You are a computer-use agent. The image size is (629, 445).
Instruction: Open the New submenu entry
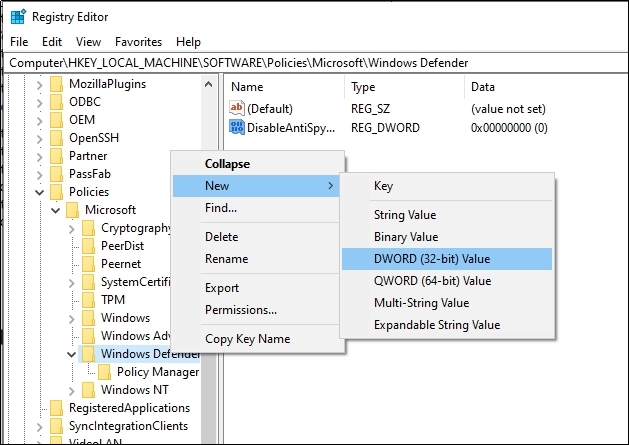[258, 186]
